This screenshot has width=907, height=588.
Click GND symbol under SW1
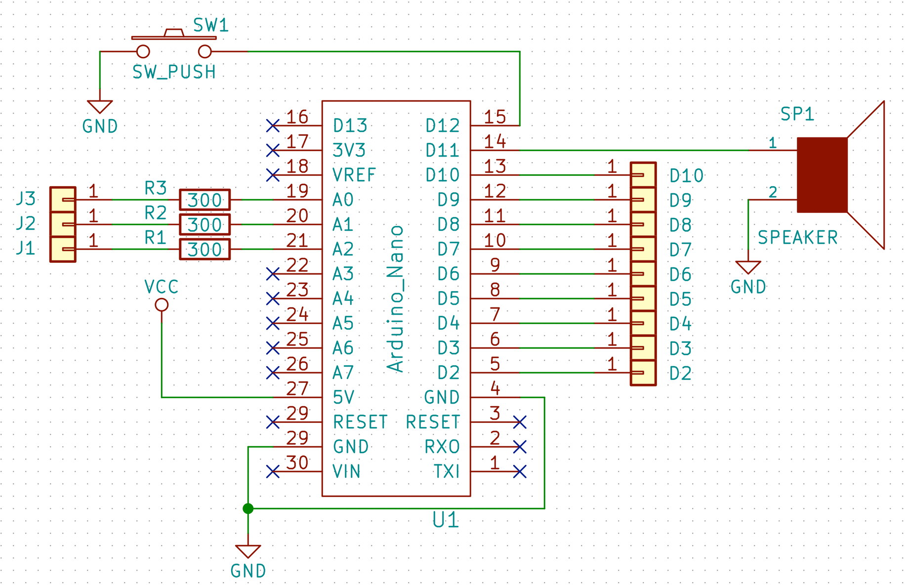coord(100,107)
